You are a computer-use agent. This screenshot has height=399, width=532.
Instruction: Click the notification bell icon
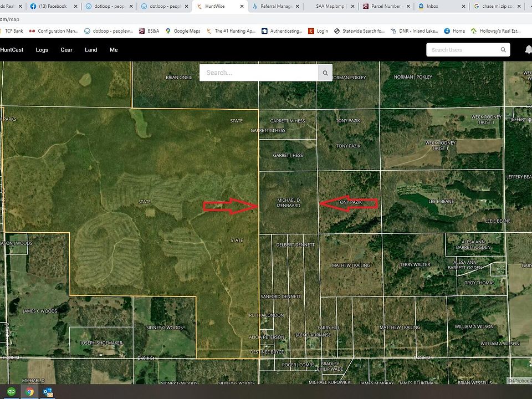[x=528, y=50]
